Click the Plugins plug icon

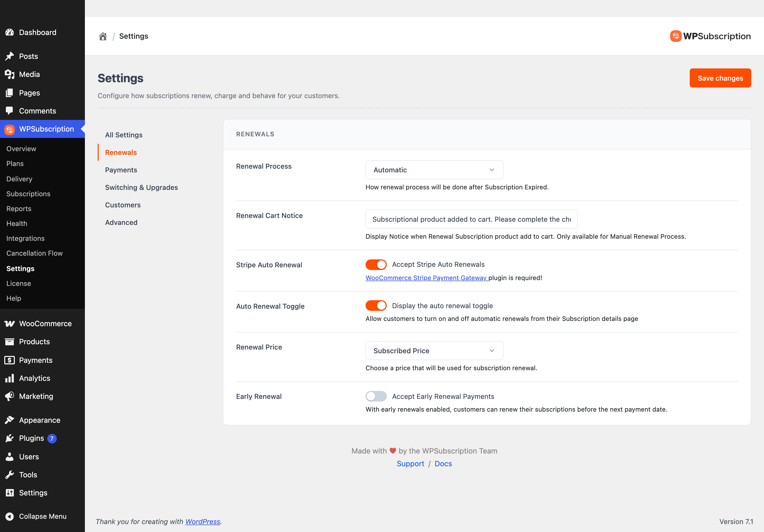(10, 438)
